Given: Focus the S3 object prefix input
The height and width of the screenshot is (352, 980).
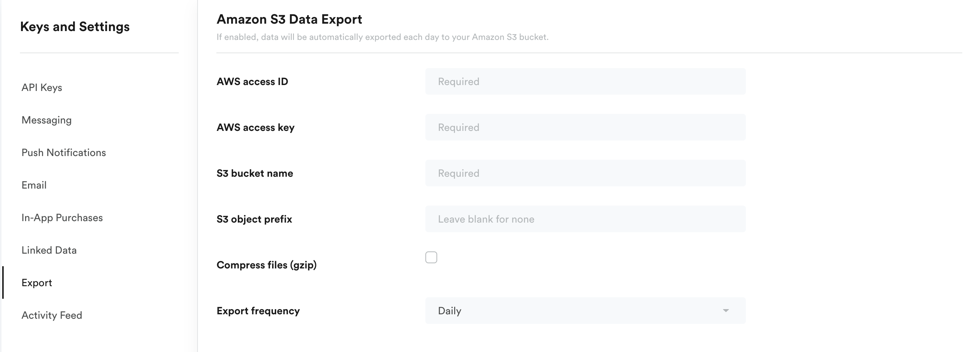Looking at the screenshot, I should pos(585,219).
